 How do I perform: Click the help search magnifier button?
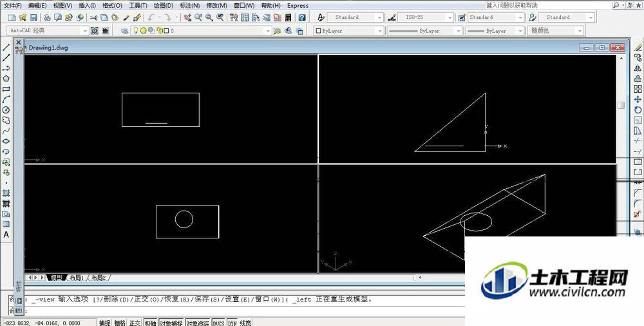point(616,5)
